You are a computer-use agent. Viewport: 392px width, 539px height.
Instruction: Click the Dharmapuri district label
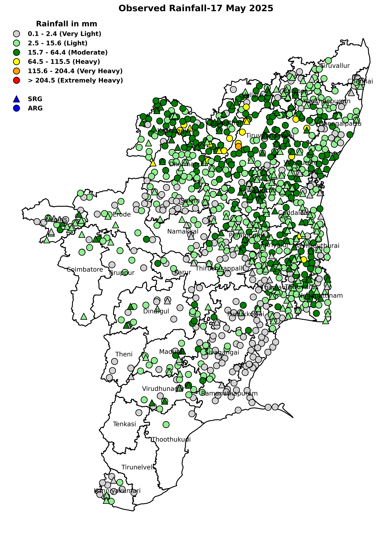(x=188, y=164)
